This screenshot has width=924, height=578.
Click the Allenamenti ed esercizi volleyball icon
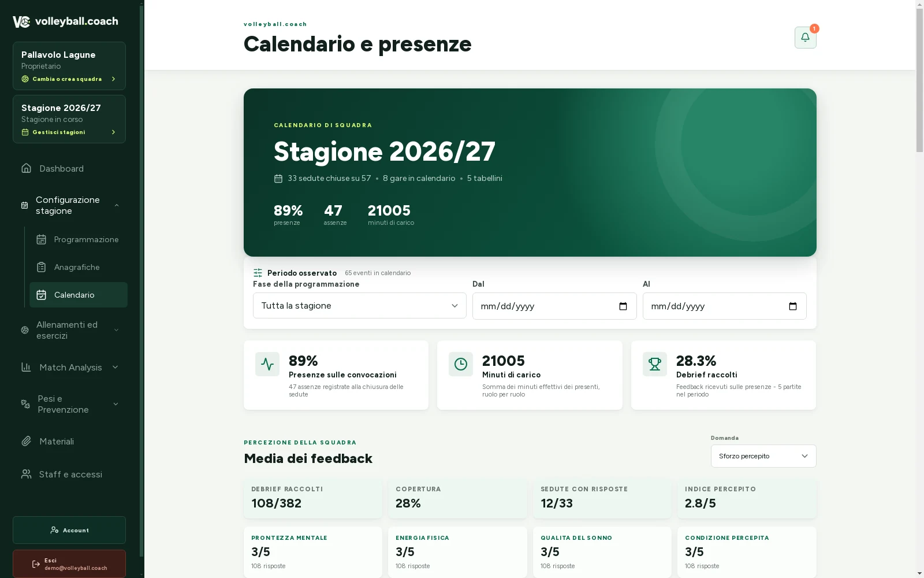(x=25, y=330)
